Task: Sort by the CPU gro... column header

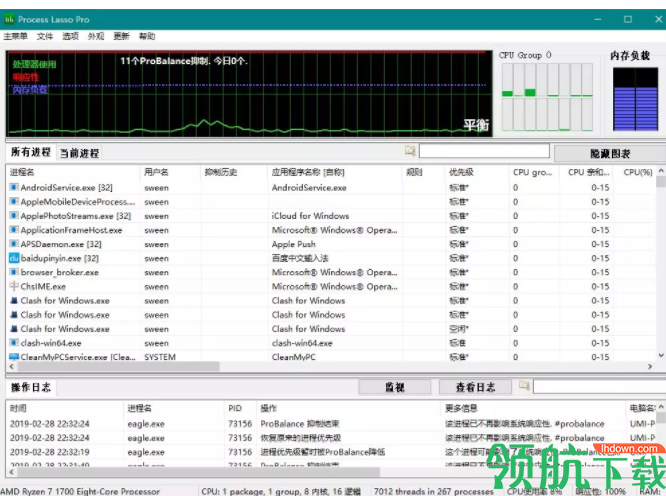Action: click(534, 172)
